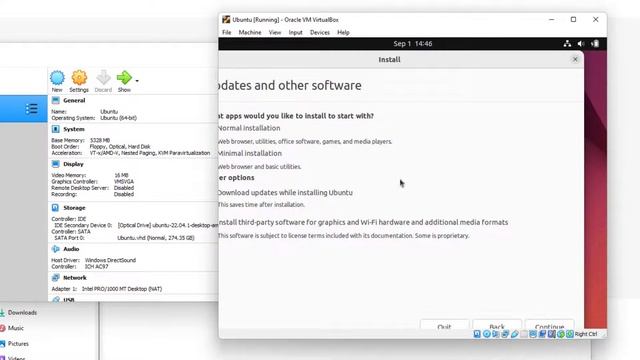Click Host Driver Windows DirectSound value
Screen dimensions: 640x360
110,260
